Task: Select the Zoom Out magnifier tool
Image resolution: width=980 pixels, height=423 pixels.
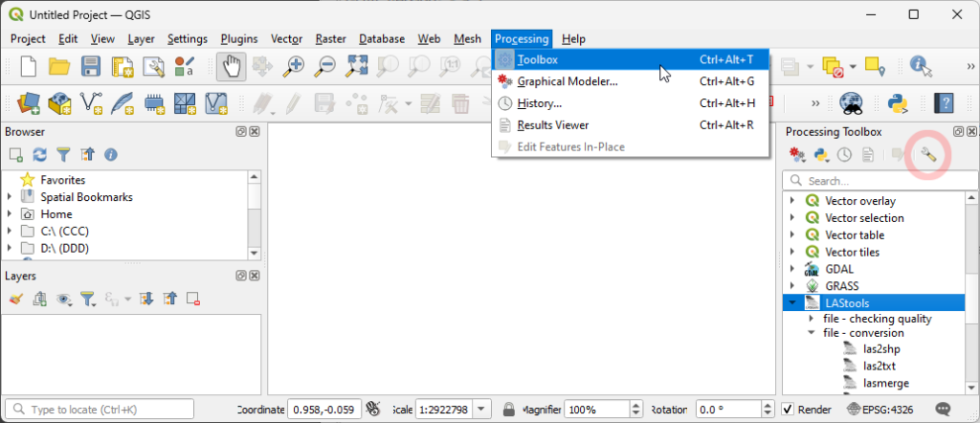Action: pos(324,66)
